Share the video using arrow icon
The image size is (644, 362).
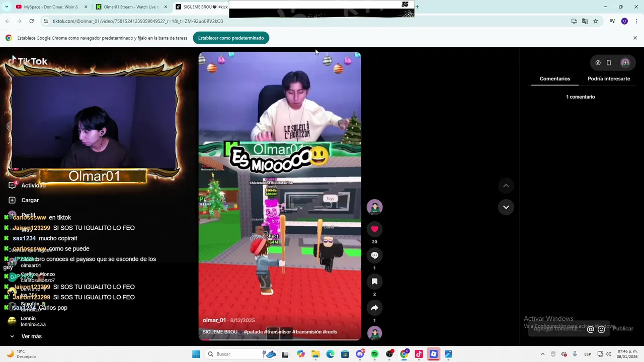374,308
